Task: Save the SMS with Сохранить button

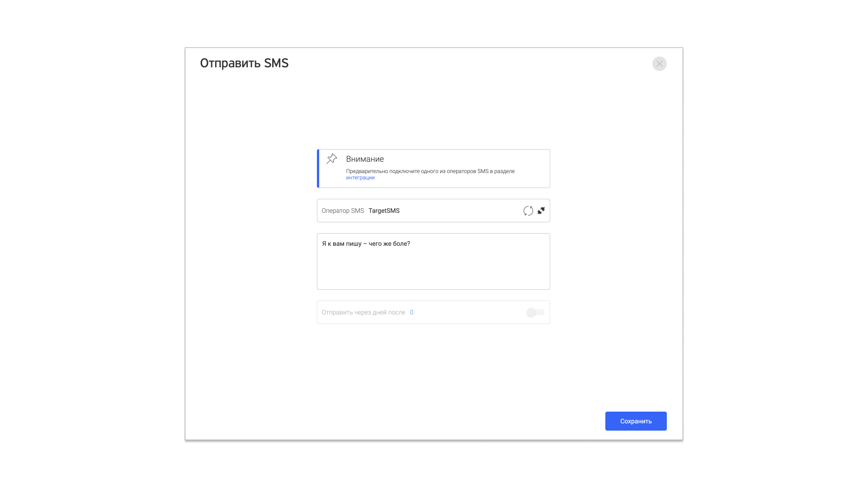Action: tap(636, 421)
